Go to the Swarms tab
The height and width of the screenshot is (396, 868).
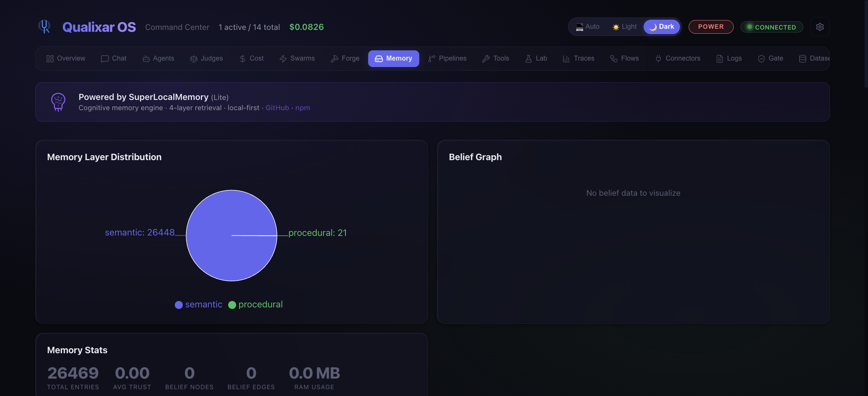(x=297, y=59)
